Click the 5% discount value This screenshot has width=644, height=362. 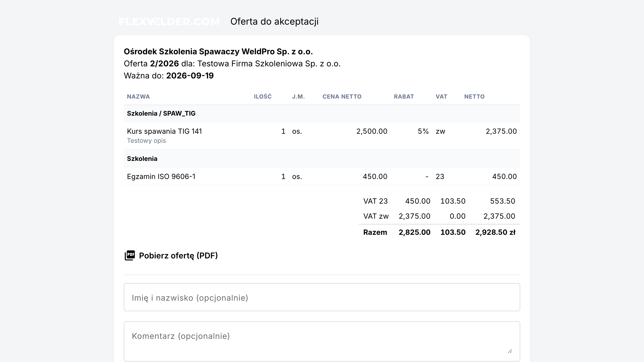pos(423,131)
